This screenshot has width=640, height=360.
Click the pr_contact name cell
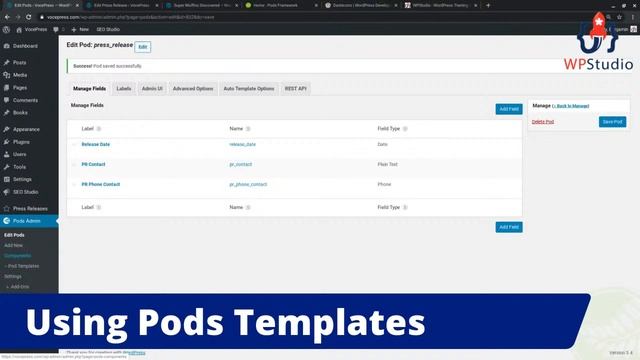240,164
